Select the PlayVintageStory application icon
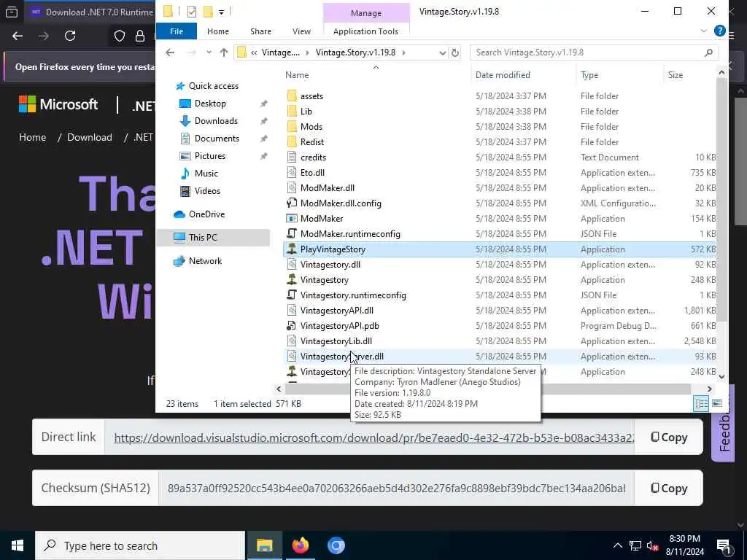 click(292, 249)
